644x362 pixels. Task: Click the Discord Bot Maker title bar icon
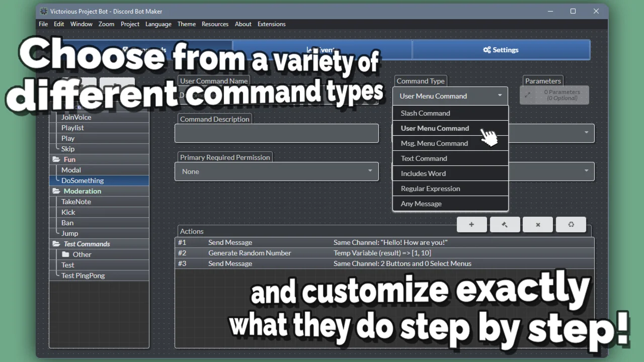pyautogui.click(x=44, y=11)
